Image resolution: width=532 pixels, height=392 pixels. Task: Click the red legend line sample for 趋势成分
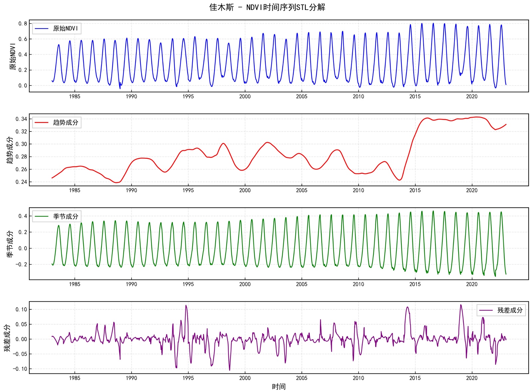click(x=42, y=123)
